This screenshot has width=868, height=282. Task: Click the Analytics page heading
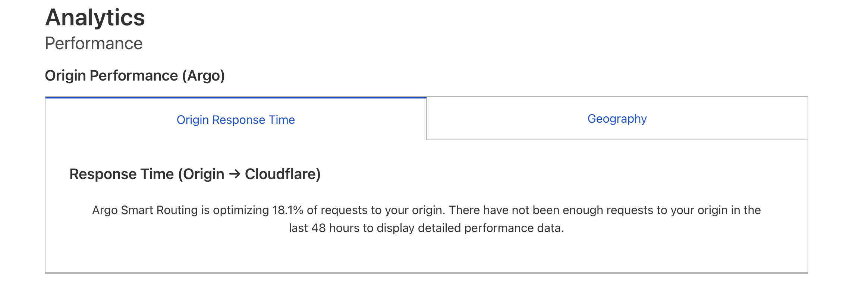(95, 18)
